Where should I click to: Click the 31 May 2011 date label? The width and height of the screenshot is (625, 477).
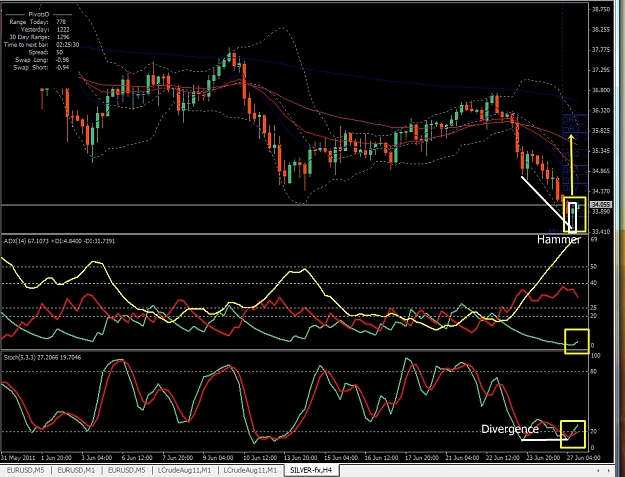pos(18,457)
